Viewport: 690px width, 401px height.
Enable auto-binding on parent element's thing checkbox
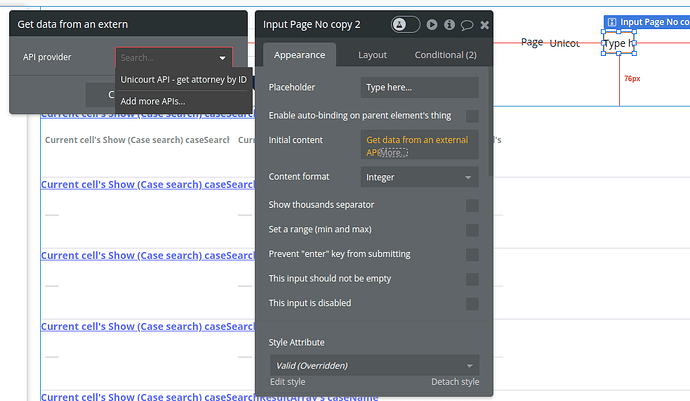(x=472, y=116)
